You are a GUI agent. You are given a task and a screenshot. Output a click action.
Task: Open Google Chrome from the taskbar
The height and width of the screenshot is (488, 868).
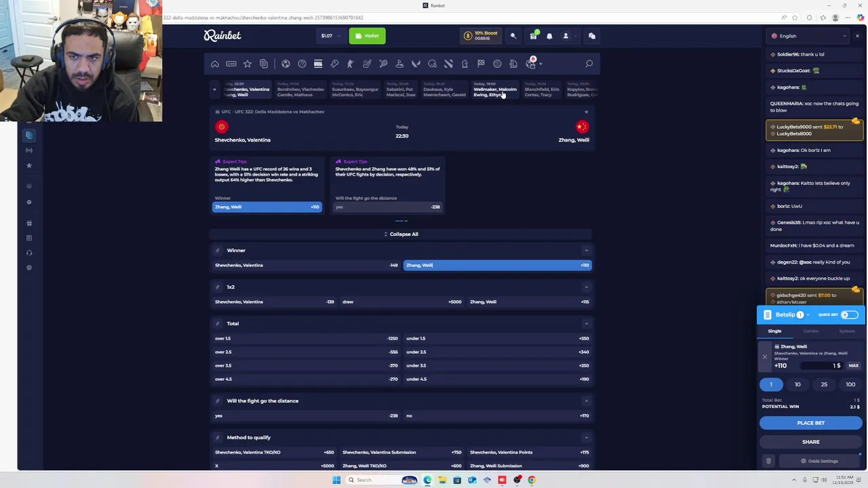(x=532, y=480)
